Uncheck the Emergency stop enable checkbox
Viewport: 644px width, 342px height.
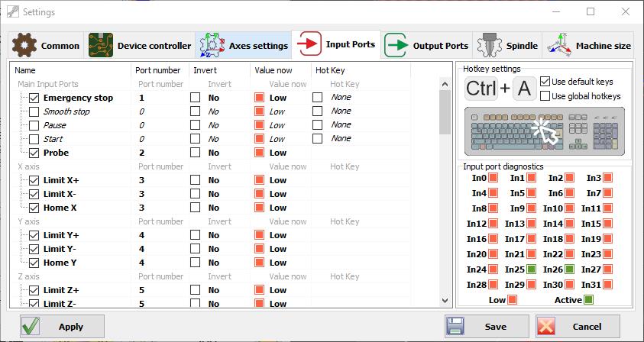(x=34, y=98)
